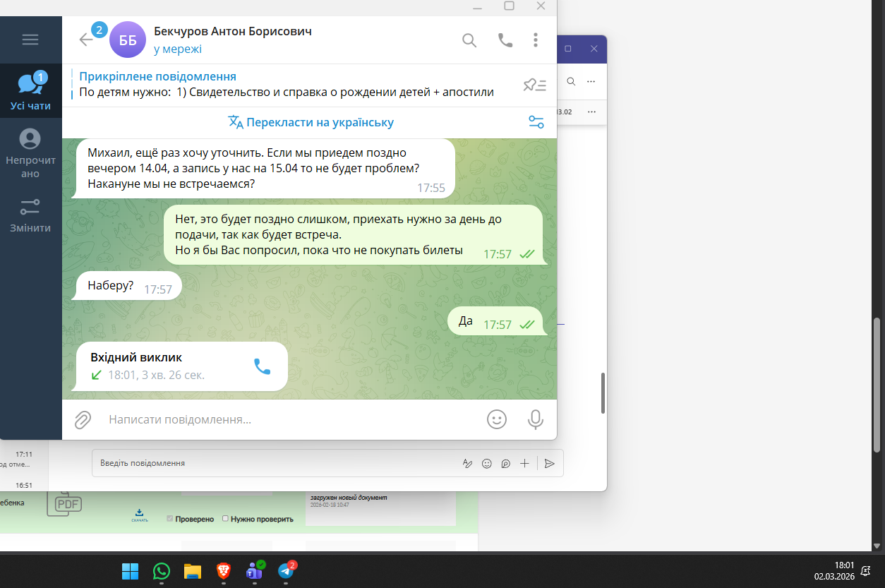Open 'Змінити' folder settings
Screen dimensions: 885x588
pyautogui.click(x=30, y=215)
